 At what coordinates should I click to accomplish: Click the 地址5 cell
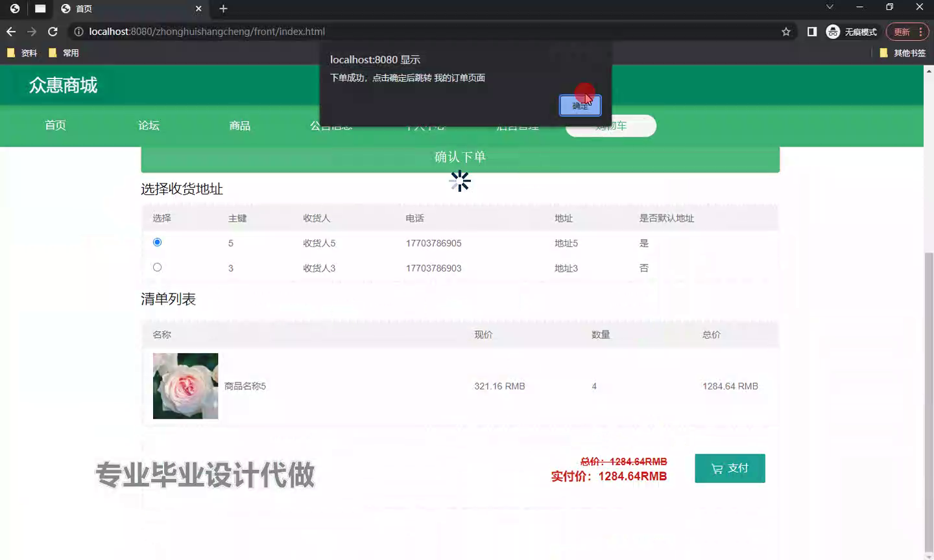tap(566, 244)
